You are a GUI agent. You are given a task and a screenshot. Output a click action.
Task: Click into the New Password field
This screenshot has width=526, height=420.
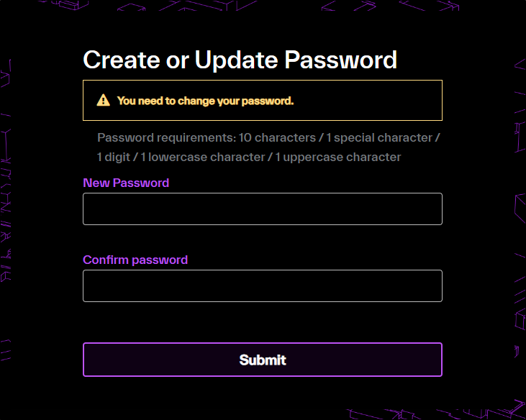[x=262, y=209]
